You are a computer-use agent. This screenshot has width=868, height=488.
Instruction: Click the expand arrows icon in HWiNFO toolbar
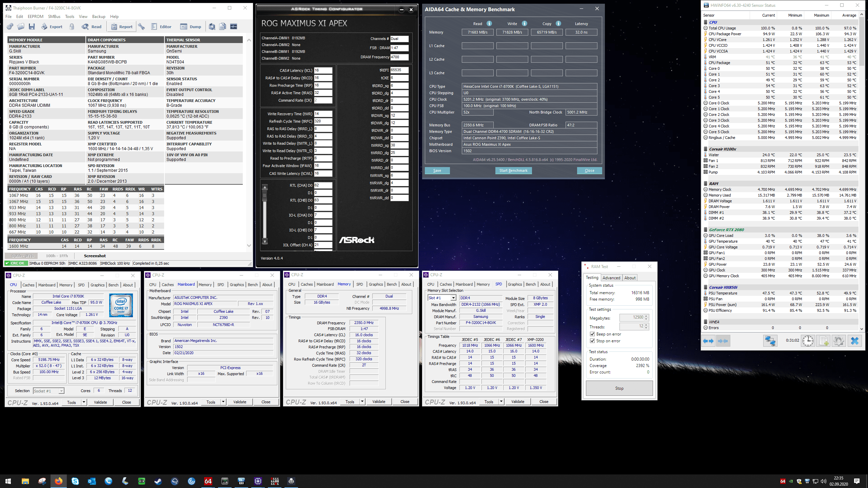tap(708, 341)
